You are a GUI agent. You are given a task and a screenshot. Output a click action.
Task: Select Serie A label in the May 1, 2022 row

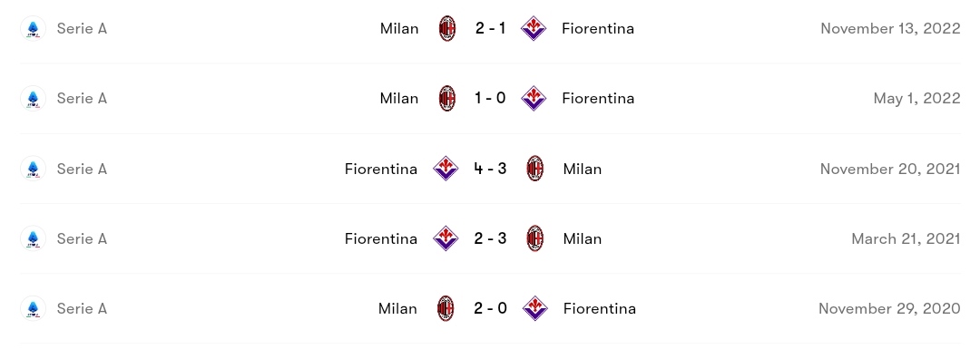(x=82, y=99)
